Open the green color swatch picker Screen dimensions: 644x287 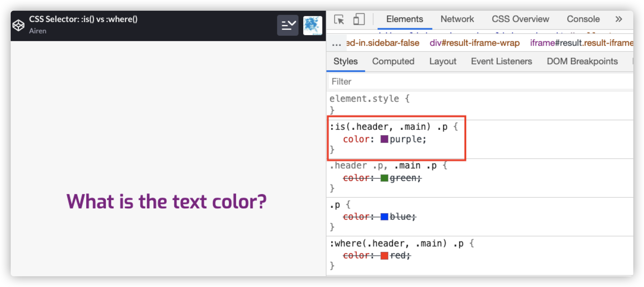pos(384,178)
